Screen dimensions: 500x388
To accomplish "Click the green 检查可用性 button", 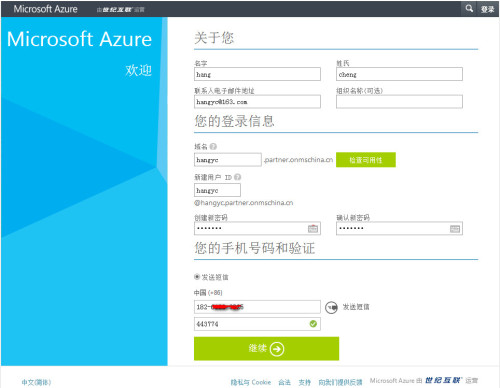I will [x=366, y=160].
